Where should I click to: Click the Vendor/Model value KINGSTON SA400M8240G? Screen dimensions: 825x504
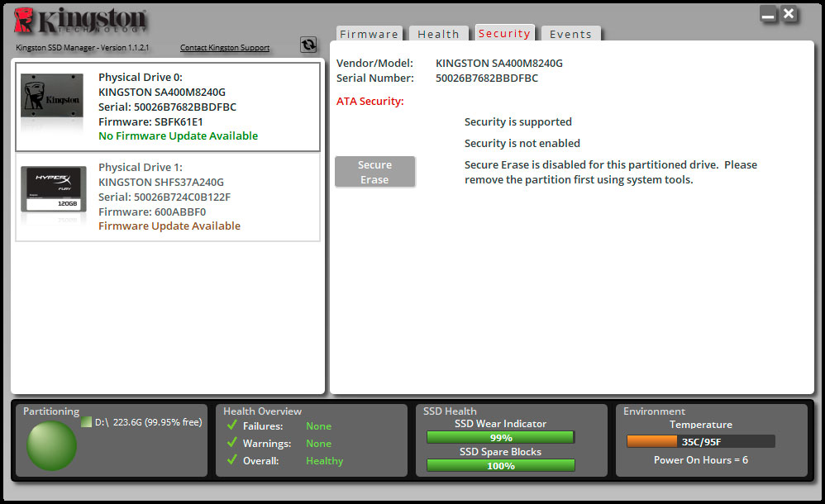(499, 63)
